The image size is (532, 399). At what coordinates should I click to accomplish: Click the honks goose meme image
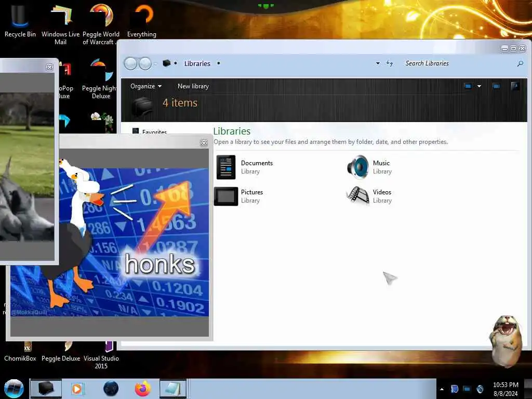[110, 242]
